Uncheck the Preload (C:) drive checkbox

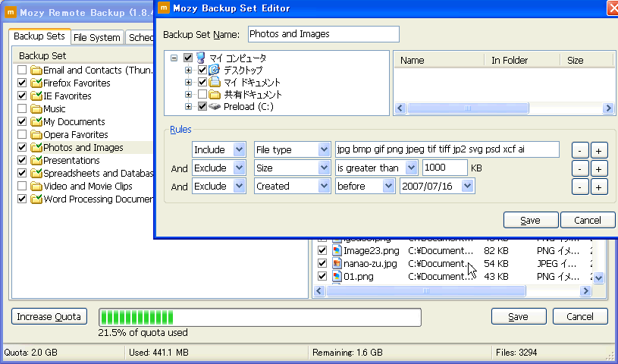point(202,106)
